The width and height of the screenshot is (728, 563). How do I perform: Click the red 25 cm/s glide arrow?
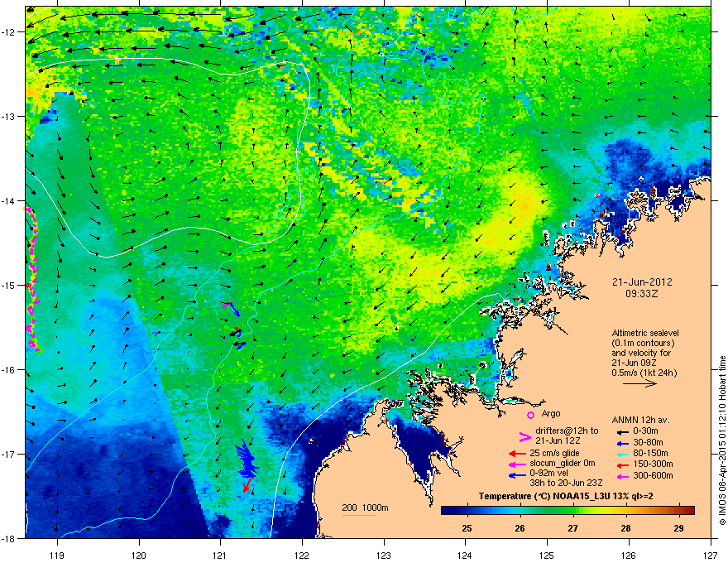tap(517, 454)
